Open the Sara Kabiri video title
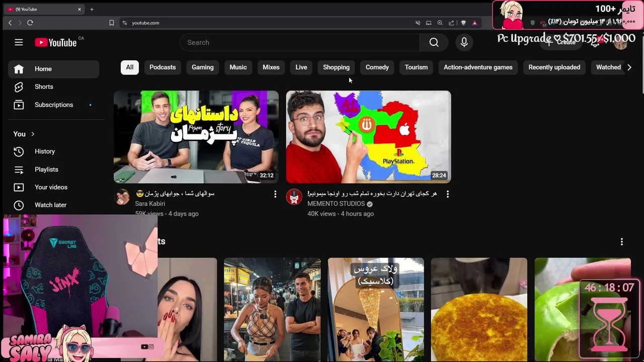644x362 pixels. [175, 194]
